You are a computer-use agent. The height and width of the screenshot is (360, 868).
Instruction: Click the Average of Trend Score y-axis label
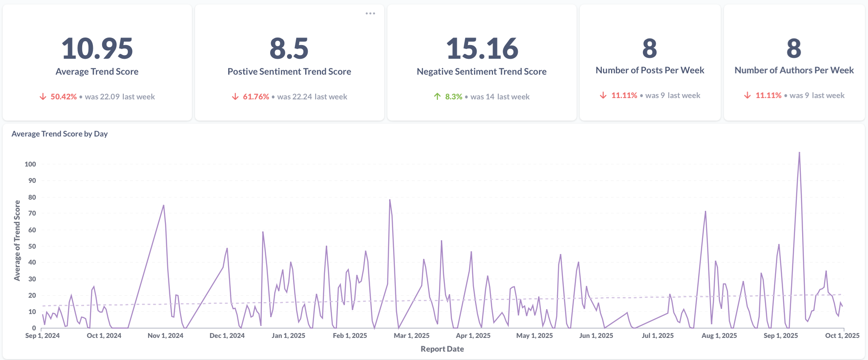point(17,241)
